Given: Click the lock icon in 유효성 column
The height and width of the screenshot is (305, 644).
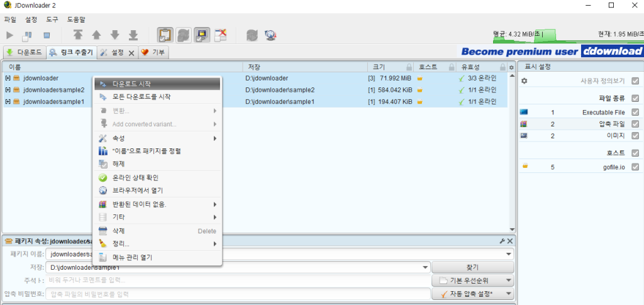Looking at the screenshot, I should coord(502,67).
